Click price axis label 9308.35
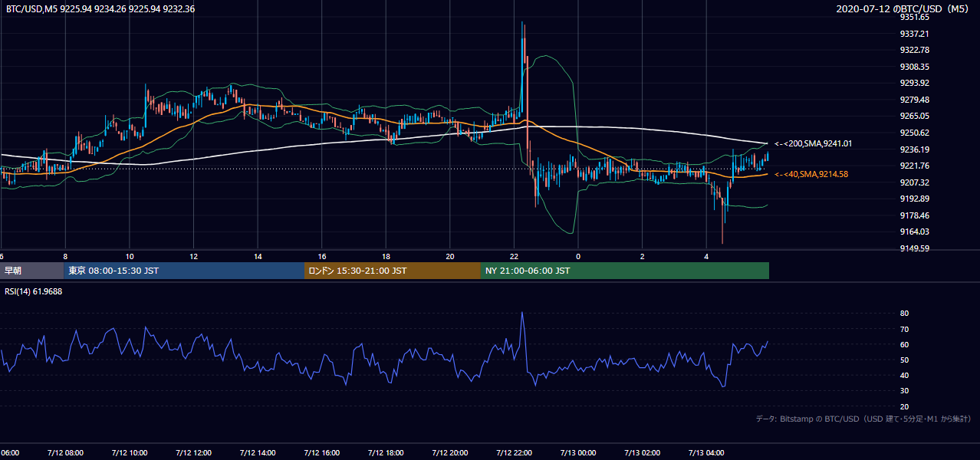Image resolution: width=980 pixels, height=460 pixels. click(x=914, y=67)
